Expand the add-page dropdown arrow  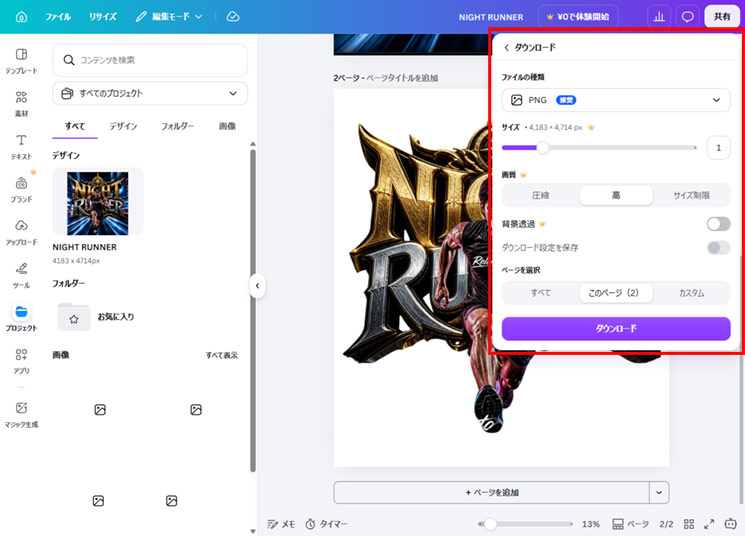click(x=659, y=492)
